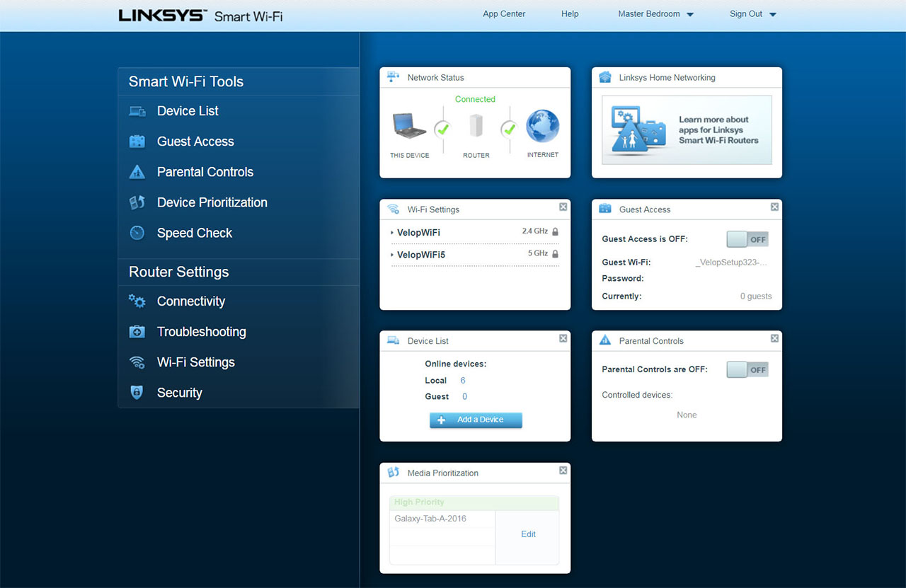
Task: Open the Sign Out dropdown menu
Action: [x=753, y=14]
